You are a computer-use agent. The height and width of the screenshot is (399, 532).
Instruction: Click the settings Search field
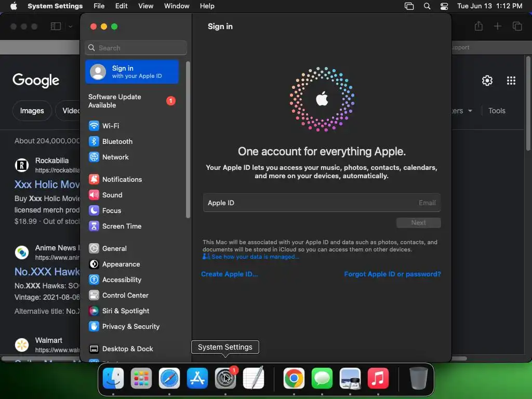click(x=136, y=48)
